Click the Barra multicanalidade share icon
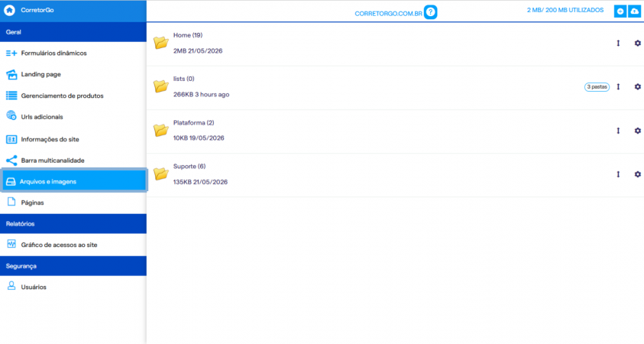The width and height of the screenshot is (644, 344). coord(11,161)
